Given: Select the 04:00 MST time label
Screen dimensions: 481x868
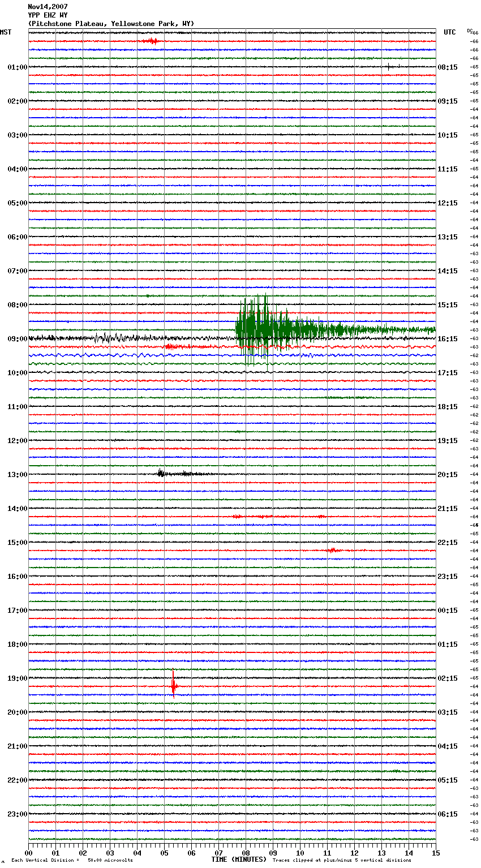Looking at the screenshot, I should (18, 169).
